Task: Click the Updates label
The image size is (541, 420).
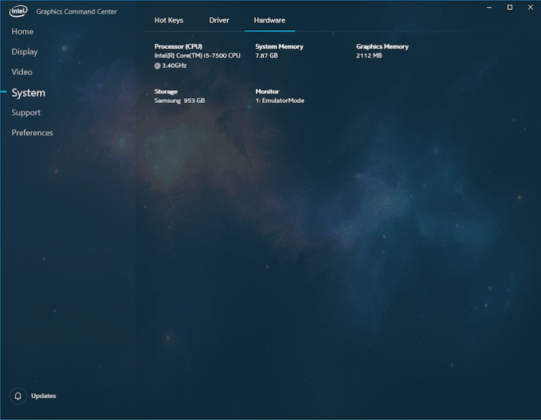Action: (x=43, y=396)
